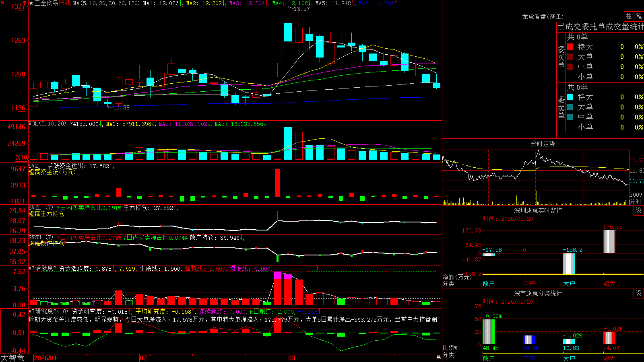Click the 散户 label in 深市超赢分类统计

point(489,358)
